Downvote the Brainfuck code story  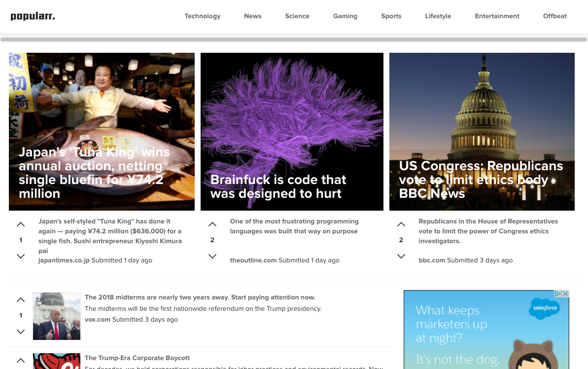pos(212,256)
